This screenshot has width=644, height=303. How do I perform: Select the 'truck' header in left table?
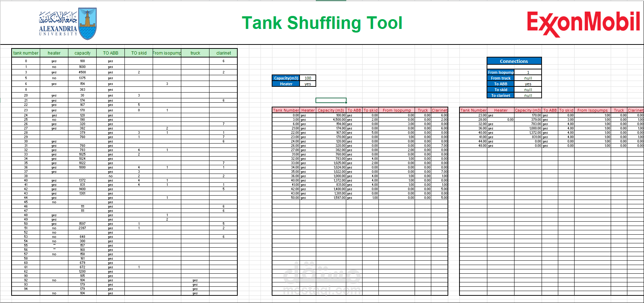[x=195, y=53]
